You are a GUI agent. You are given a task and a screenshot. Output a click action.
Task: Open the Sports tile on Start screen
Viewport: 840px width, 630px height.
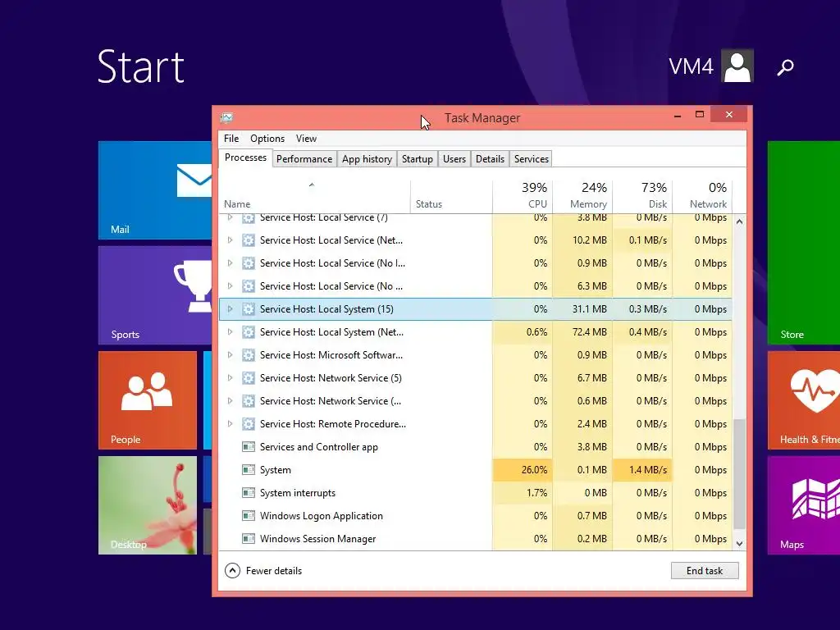click(x=155, y=295)
